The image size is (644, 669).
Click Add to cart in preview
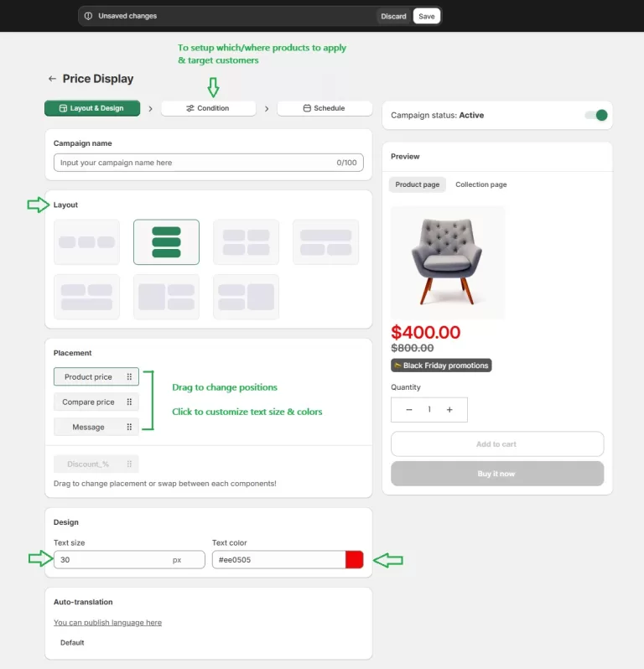pyautogui.click(x=497, y=444)
